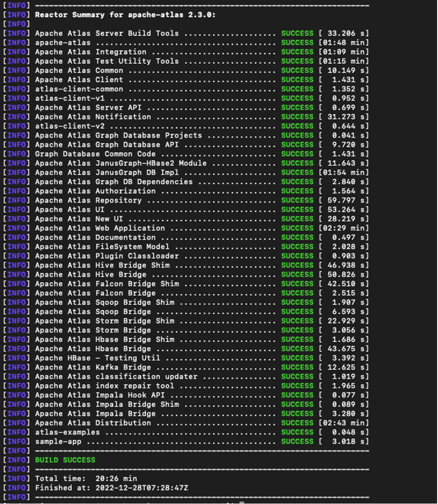Click 'Apache Atlas UI' module name

tap(70, 210)
